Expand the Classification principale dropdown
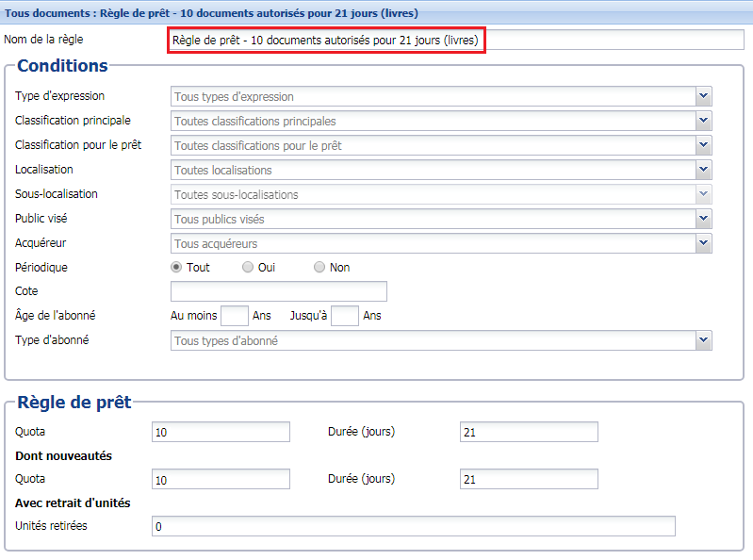Screen dimensions: 753x560 pos(703,121)
